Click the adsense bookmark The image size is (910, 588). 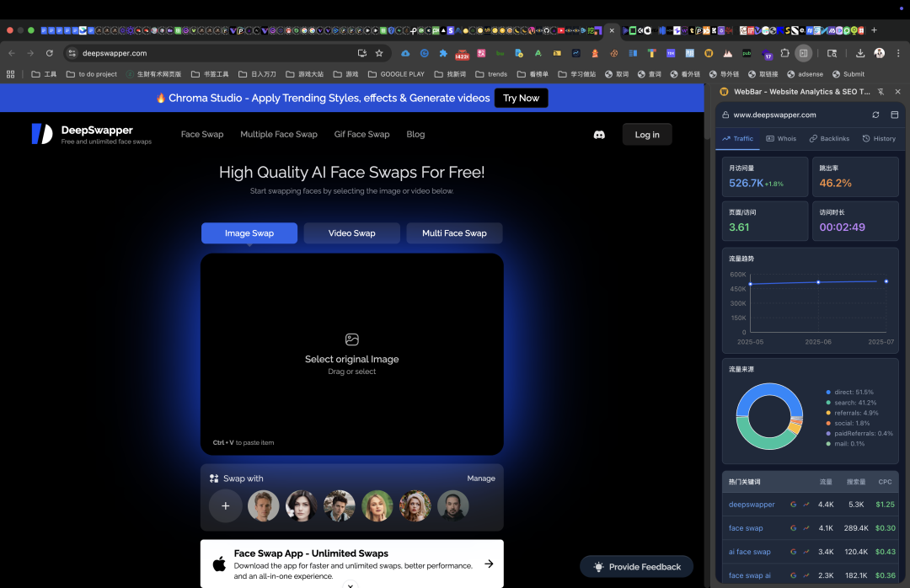[x=805, y=74]
